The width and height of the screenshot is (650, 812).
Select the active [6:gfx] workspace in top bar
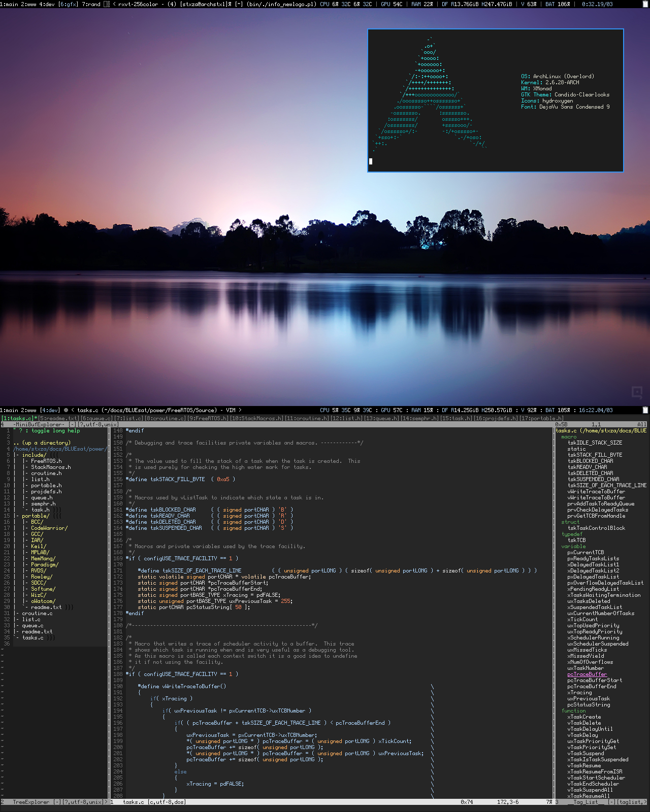tap(69, 4)
